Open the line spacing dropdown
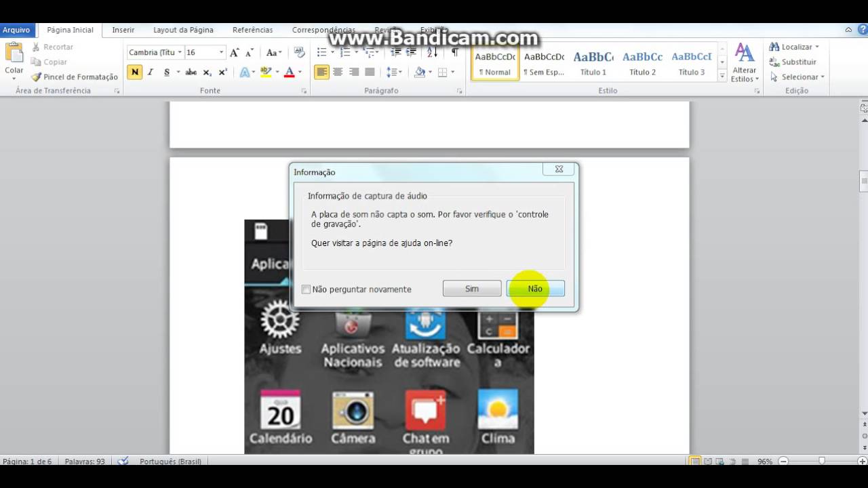The height and width of the screenshot is (488, 868). coord(394,72)
